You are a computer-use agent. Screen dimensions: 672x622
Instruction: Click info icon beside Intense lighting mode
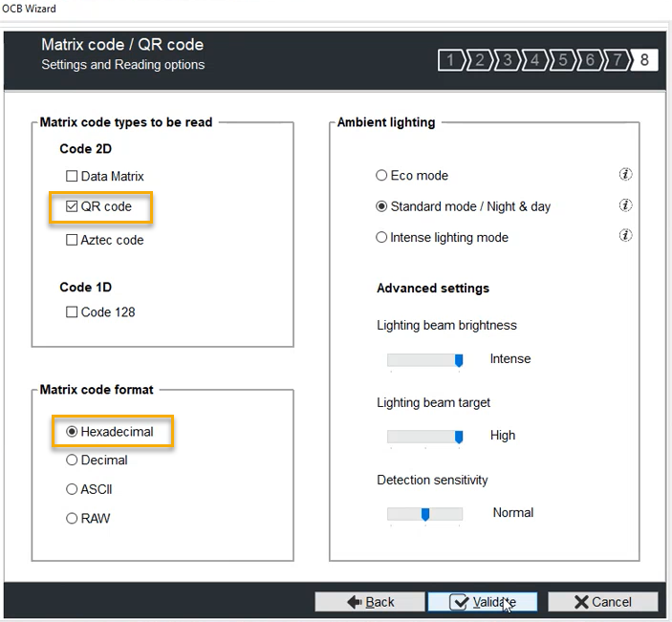coord(625,236)
